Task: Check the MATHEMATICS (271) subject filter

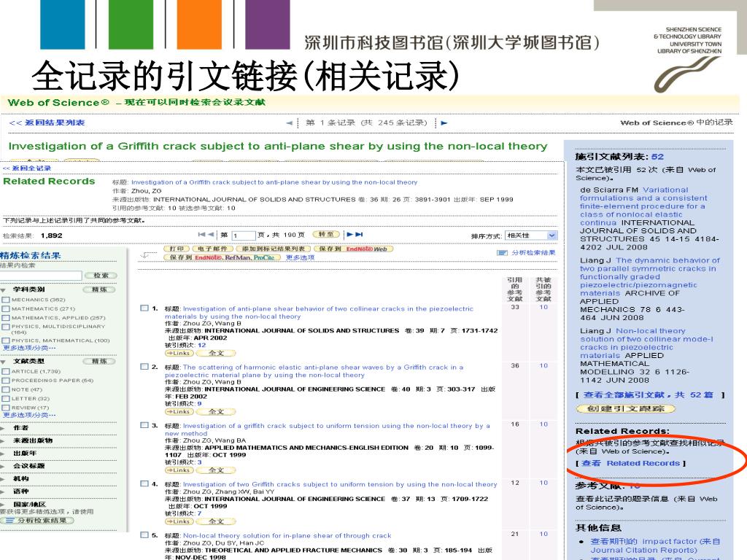Action: 6,309
